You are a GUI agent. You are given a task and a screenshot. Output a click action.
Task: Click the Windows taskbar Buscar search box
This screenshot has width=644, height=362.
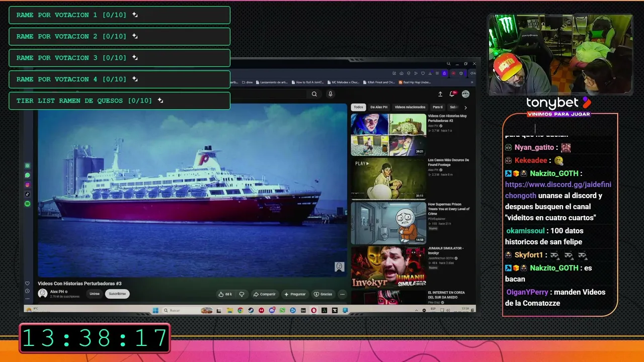pyautogui.click(x=186, y=310)
